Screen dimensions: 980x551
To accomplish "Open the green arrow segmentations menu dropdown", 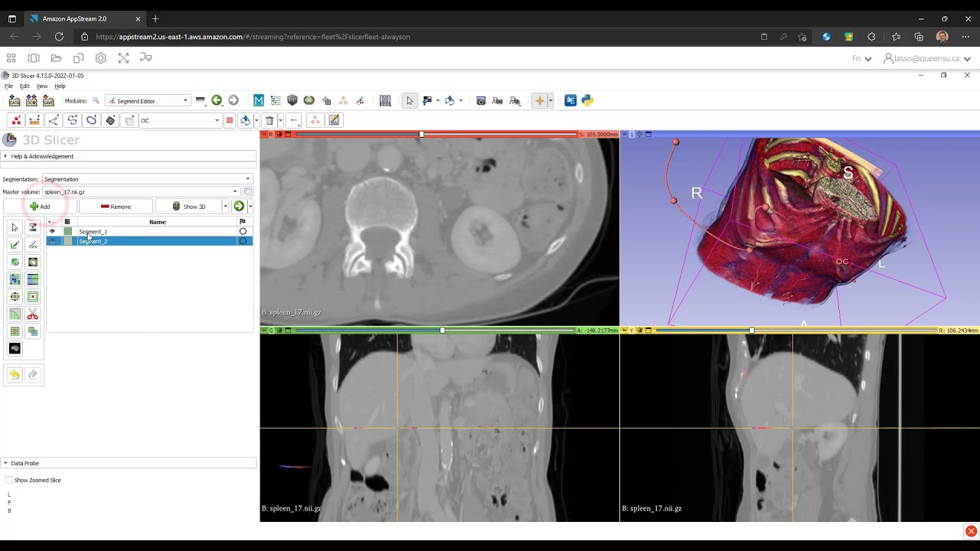I will click(x=250, y=207).
